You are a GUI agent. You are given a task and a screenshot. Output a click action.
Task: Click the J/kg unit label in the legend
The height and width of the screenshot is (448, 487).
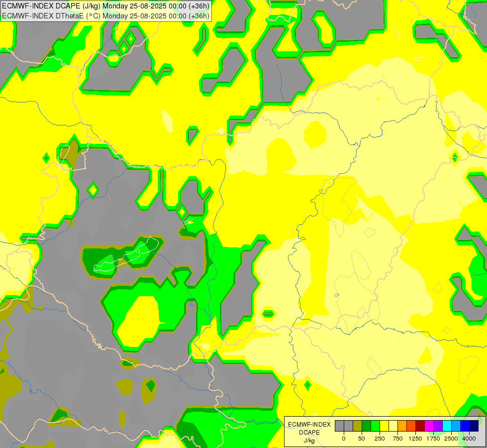pos(309,441)
